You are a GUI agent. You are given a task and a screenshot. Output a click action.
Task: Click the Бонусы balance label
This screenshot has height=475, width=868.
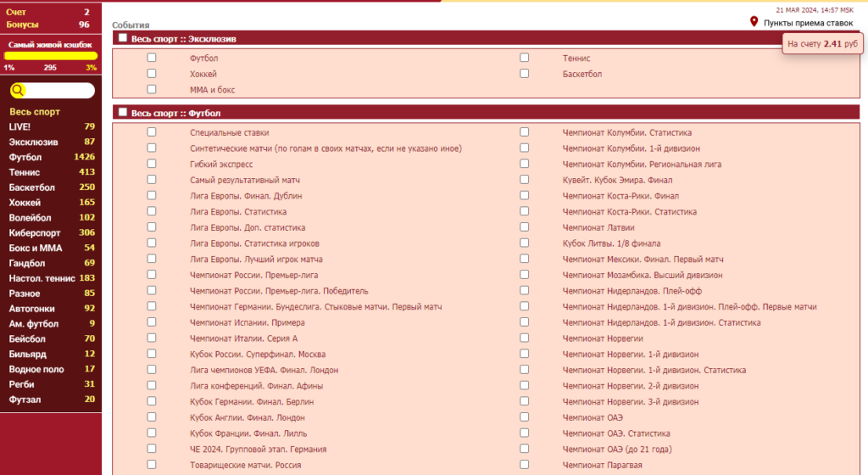22,25
